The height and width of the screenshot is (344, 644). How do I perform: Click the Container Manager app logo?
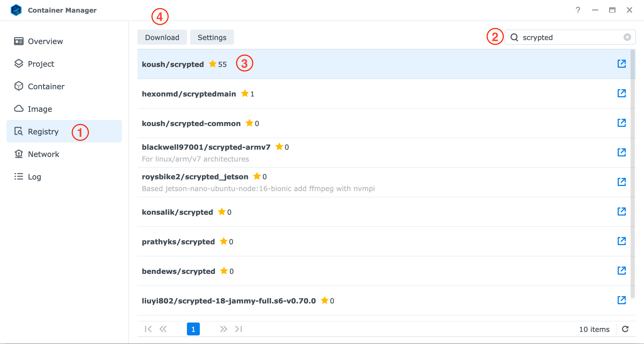[x=16, y=10]
